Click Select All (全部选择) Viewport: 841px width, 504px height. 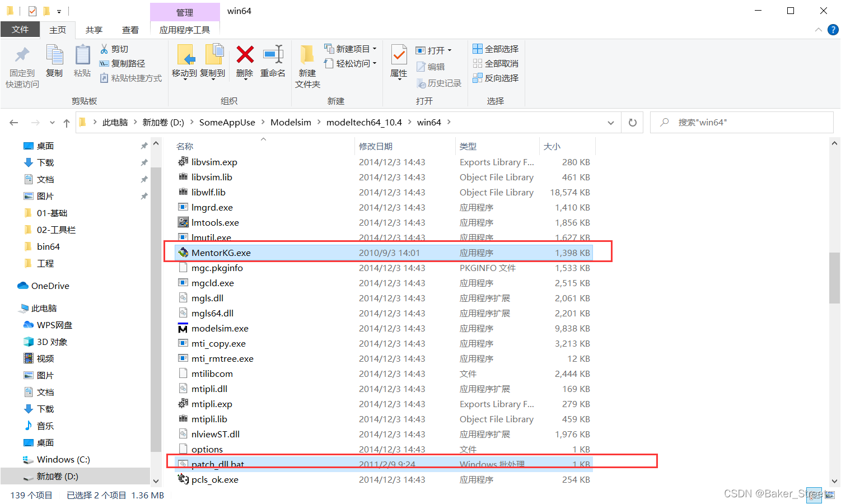pyautogui.click(x=496, y=49)
